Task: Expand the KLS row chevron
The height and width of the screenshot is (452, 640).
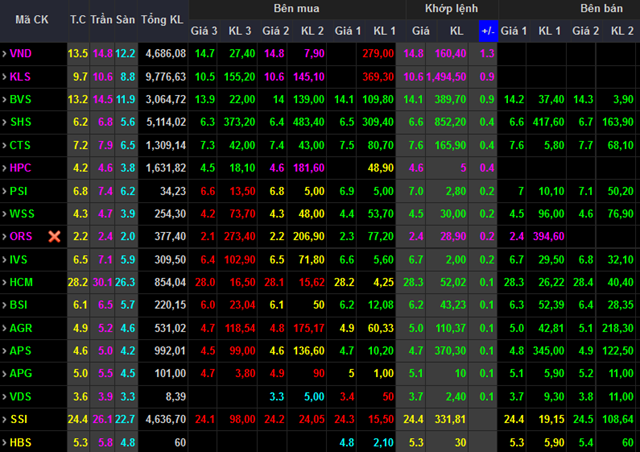Action: [x=4, y=75]
